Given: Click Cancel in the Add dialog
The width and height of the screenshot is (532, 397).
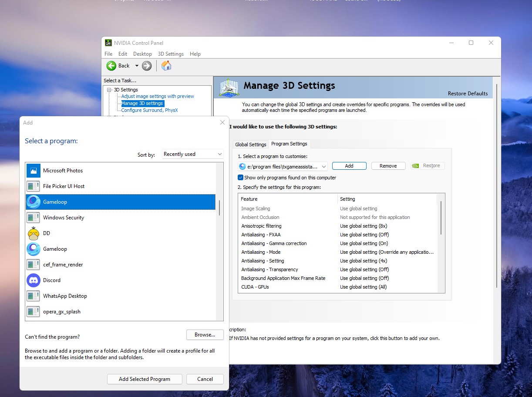Looking at the screenshot, I should (x=205, y=379).
